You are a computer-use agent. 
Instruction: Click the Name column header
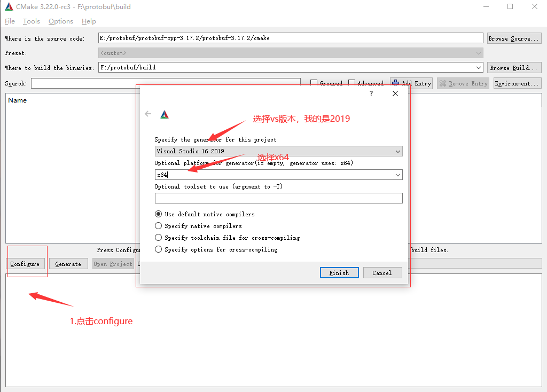pyautogui.click(x=18, y=100)
